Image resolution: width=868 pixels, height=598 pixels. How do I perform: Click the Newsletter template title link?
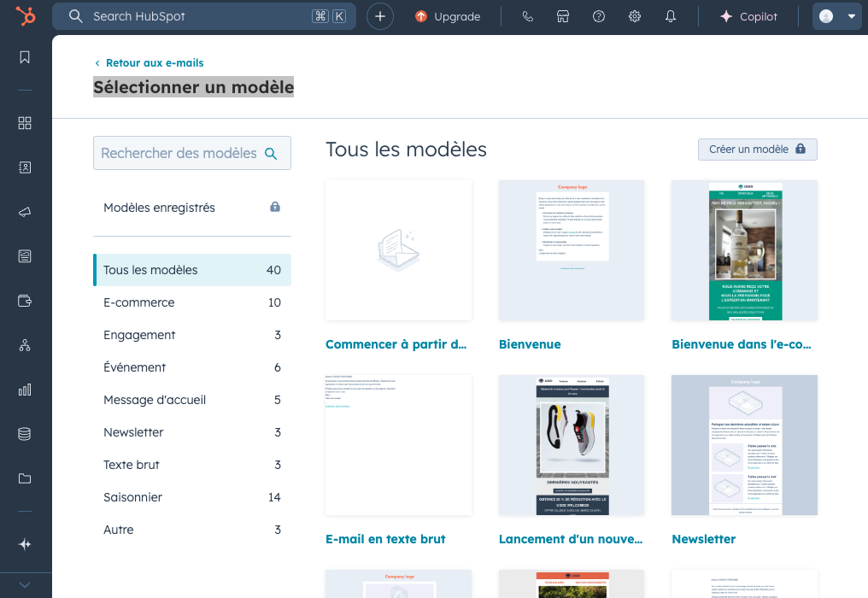(x=704, y=539)
